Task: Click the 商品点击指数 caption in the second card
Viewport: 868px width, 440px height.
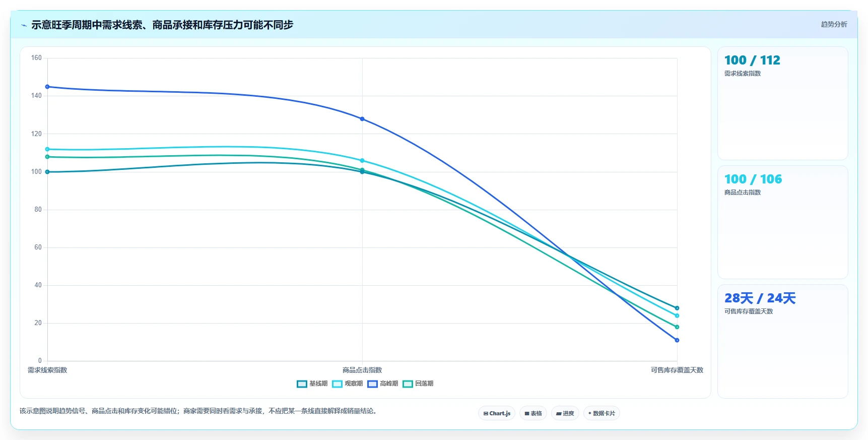Action: tap(743, 193)
